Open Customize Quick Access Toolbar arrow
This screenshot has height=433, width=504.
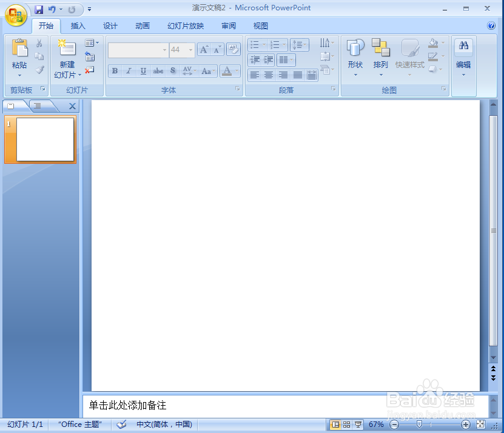[x=89, y=10]
